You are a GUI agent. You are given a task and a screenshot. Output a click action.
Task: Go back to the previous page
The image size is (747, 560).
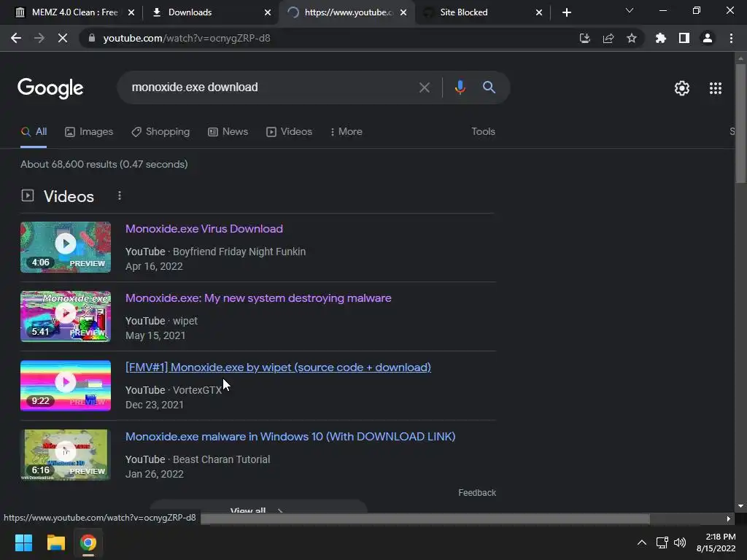pos(16,38)
